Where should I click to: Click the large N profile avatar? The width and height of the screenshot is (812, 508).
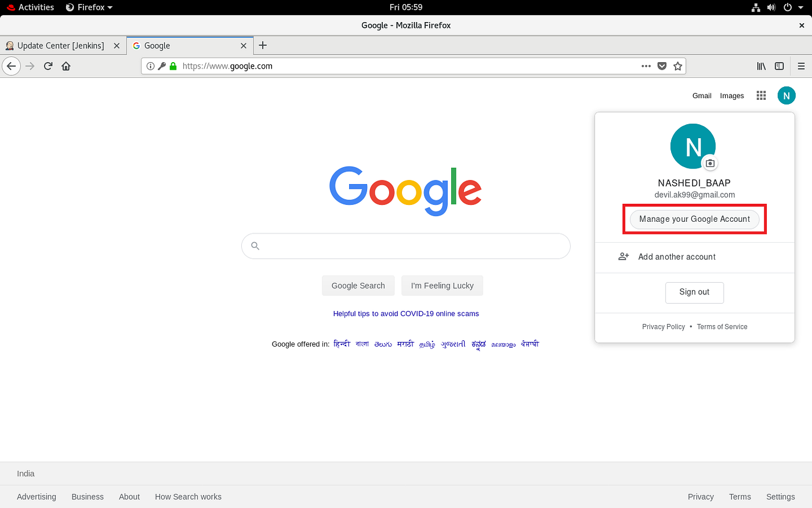click(693, 146)
